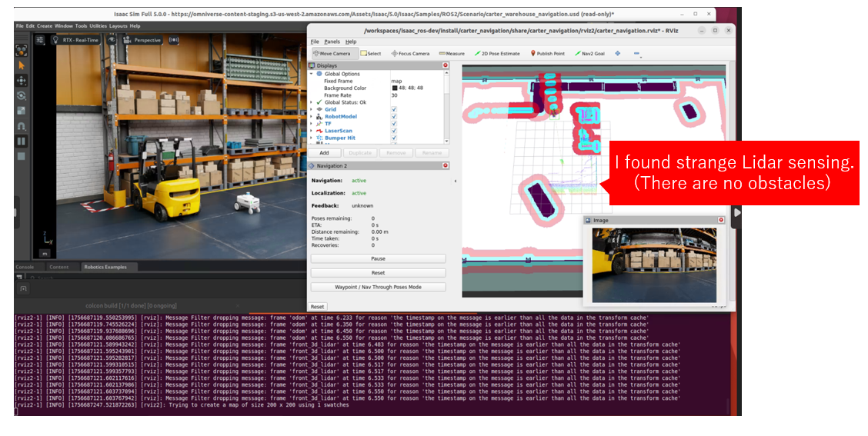Open Isaac Sim Utilities menu
The width and height of the screenshot is (868, 436).
pyautogui.click(x=98, y=26)
